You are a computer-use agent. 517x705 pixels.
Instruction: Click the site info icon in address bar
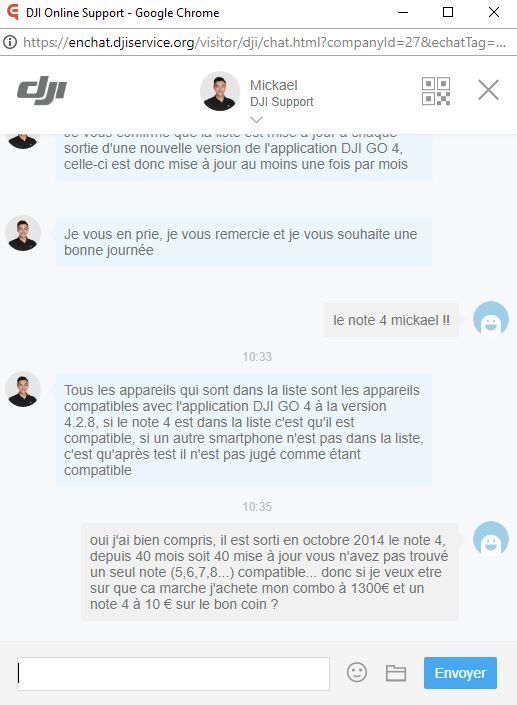click(x=10, y=42)
